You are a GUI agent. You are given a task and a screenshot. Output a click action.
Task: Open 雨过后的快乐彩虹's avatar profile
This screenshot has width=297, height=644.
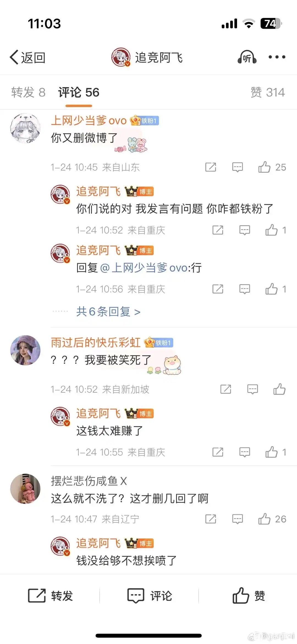[x=25, y=350]
